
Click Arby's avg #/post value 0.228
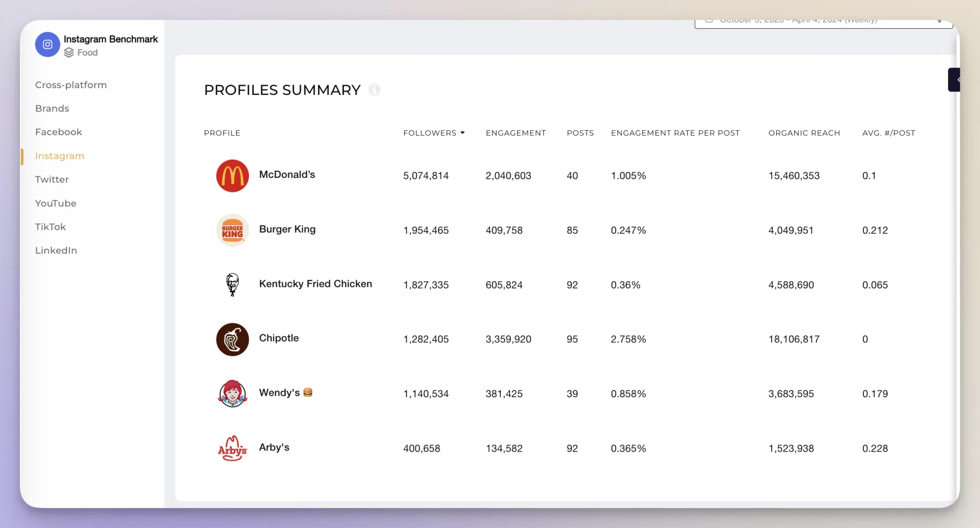[875, 448]
